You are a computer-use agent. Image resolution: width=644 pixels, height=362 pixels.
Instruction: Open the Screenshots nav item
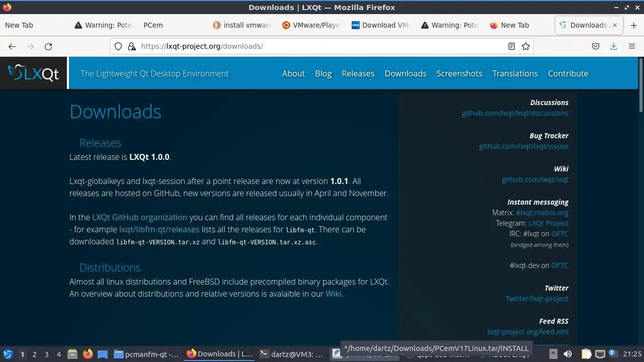click(x=459, y=73)
